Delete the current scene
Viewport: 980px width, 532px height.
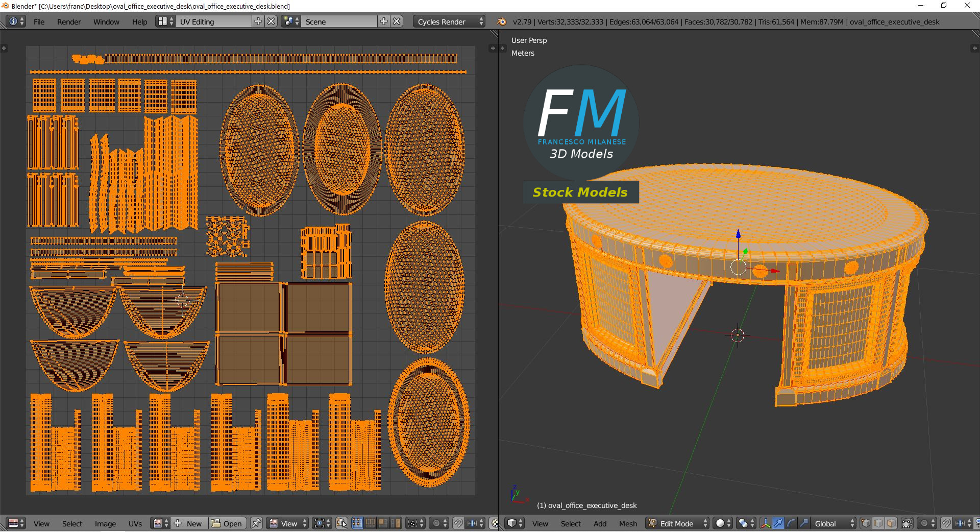(x=397, y=21)
